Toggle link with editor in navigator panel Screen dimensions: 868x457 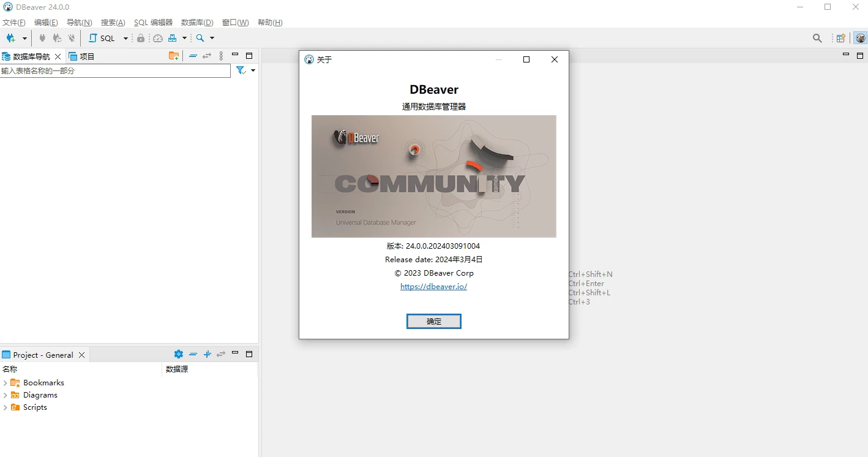click(207, 56)
